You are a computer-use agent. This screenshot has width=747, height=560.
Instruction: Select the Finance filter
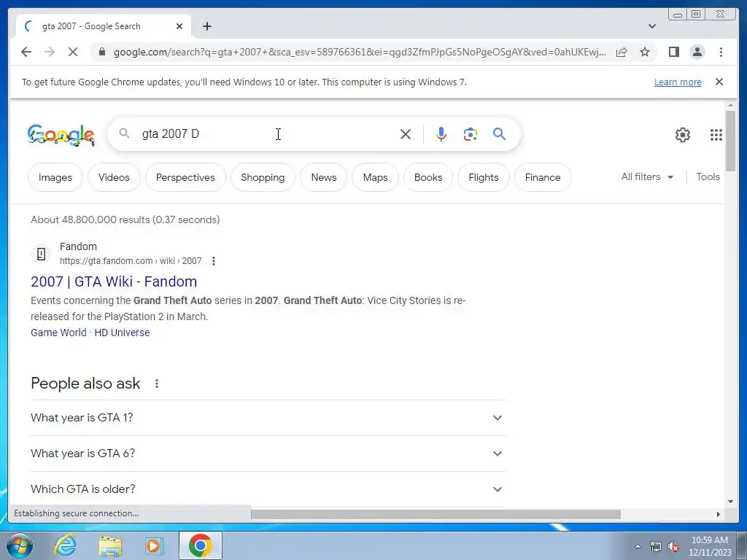543,177
